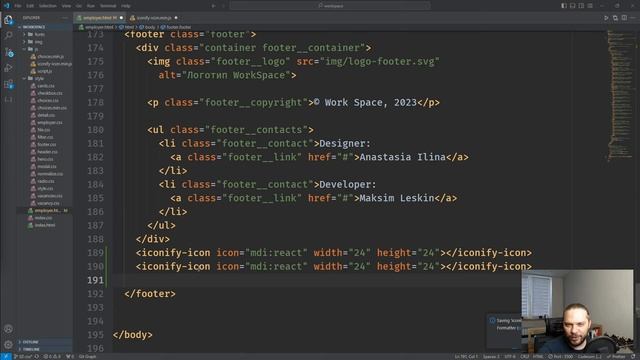Open the Accounts icon in activity bar
Image resolution: width=640 pixels, height=360 pixels.
coord(8,329)
